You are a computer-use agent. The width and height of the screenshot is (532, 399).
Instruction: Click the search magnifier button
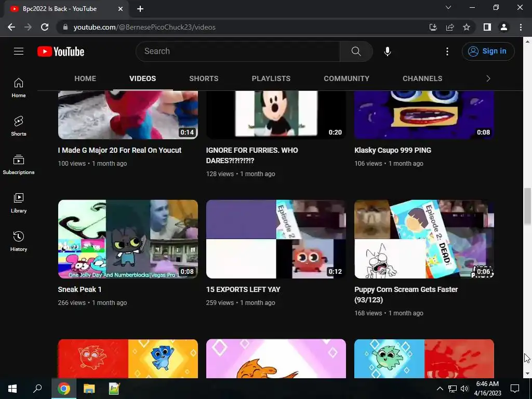(x=356, y=51)
